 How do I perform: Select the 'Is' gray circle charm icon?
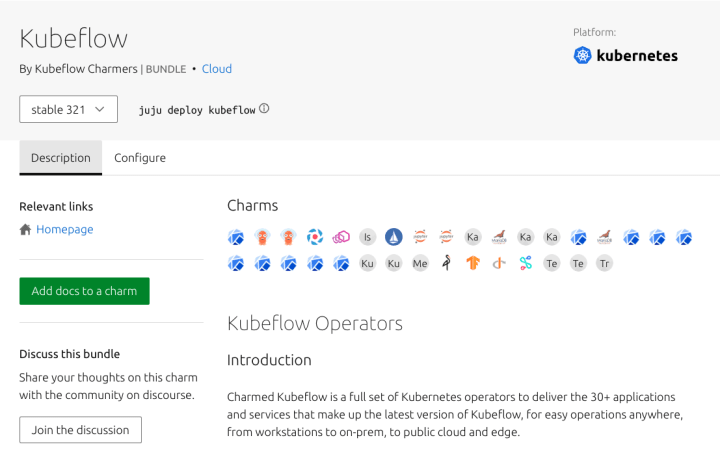coord(367,237)
